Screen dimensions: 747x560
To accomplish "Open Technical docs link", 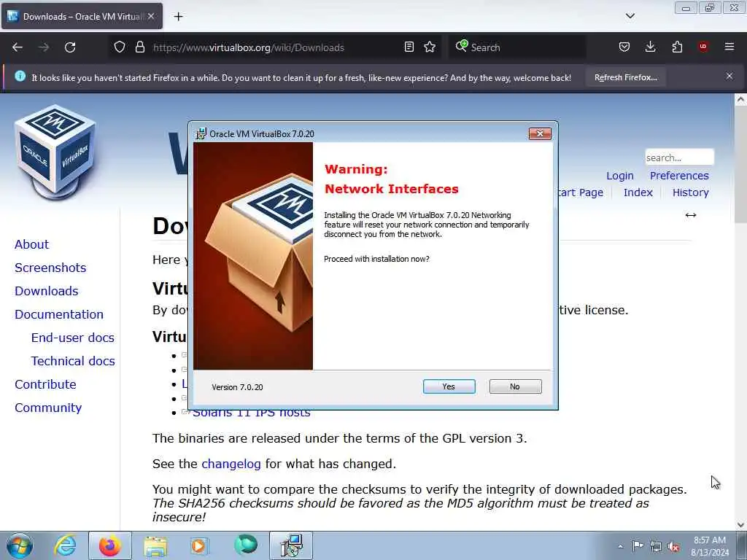I will tap(73, 361).
